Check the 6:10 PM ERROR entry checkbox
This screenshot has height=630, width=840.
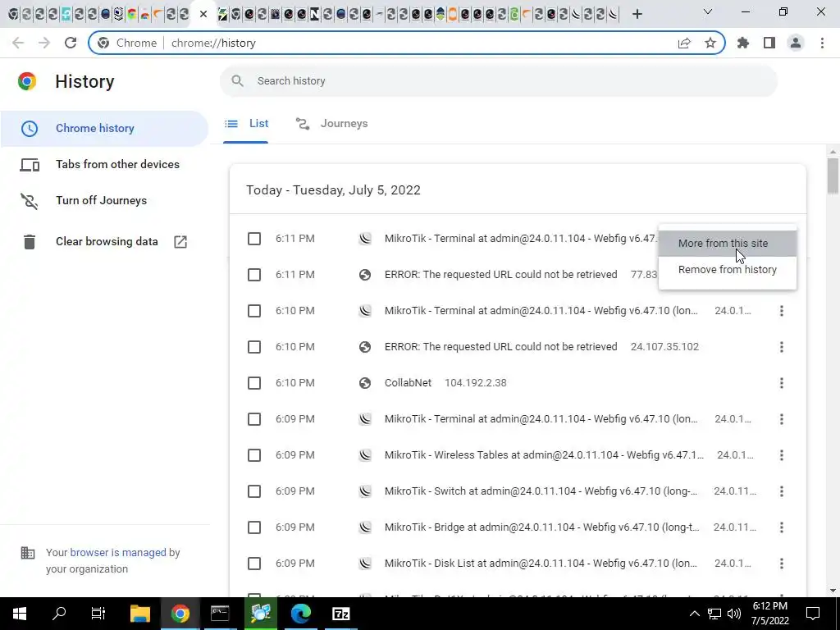coord(254,347)
